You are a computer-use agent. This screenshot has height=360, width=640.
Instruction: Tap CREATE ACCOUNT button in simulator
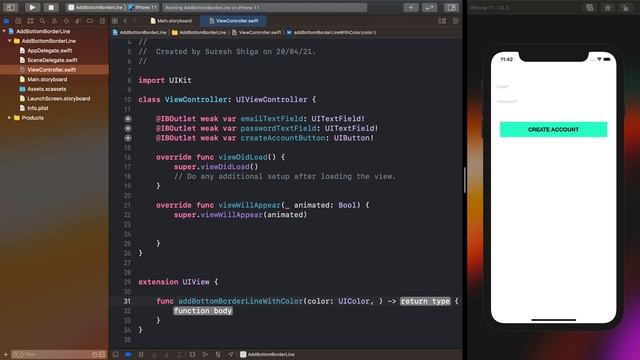[x=553, y=129]
